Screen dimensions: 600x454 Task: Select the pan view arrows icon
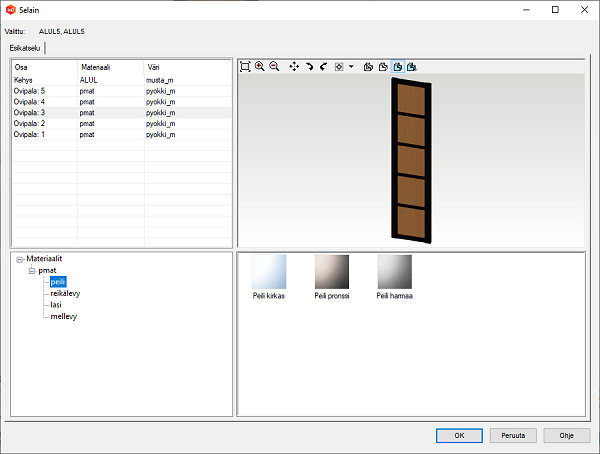tap(294, 66)
